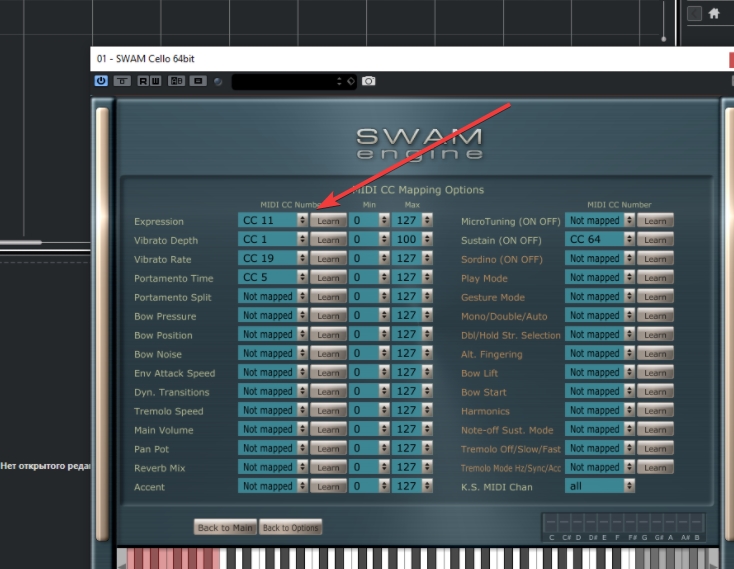This screenshot has width=734, height=569.
Task: Click the plugin's left vertical scrollbar
Action: click(102, 323)
